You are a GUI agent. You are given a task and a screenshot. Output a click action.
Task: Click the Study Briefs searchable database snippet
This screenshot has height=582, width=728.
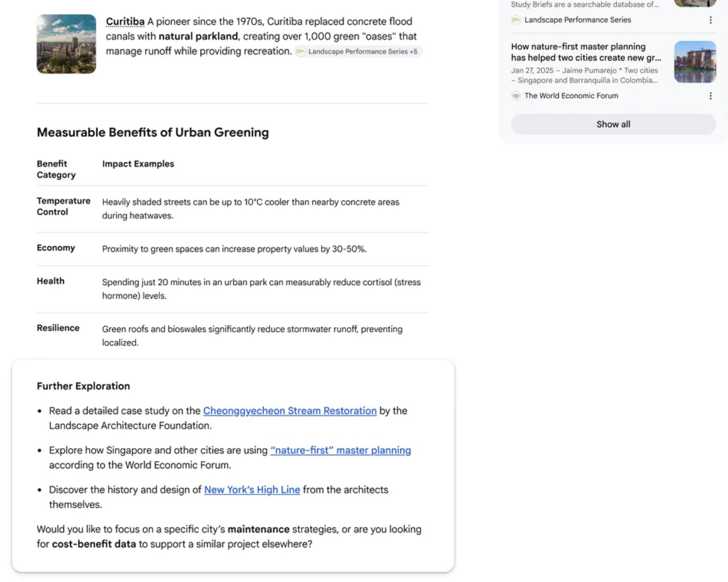585,4
